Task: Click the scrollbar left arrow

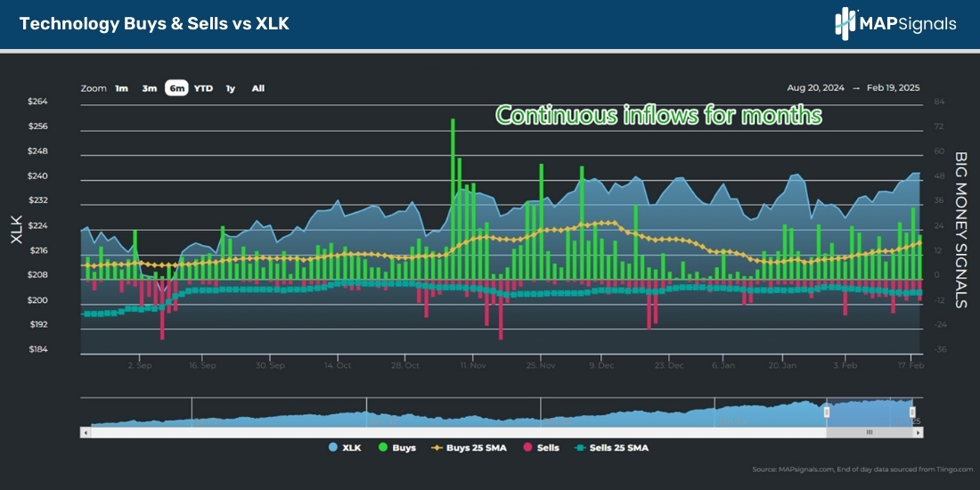Action: pyautogui.click(x=85, y=432)
